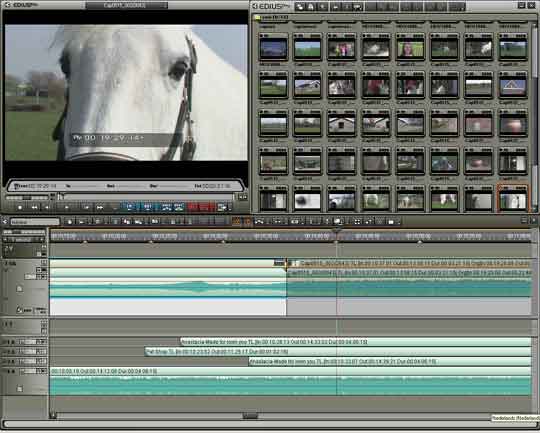Toggle the bin window icon in timeline toolbar
The width and height of the screenshot is (540, 433).
point(391,221)
